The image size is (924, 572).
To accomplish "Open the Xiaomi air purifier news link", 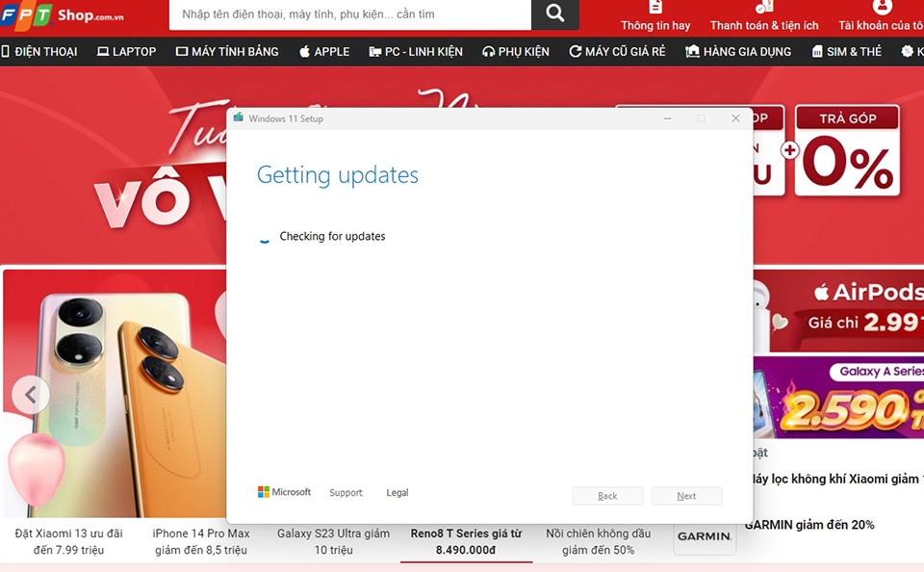I will [x=838, y=479].
